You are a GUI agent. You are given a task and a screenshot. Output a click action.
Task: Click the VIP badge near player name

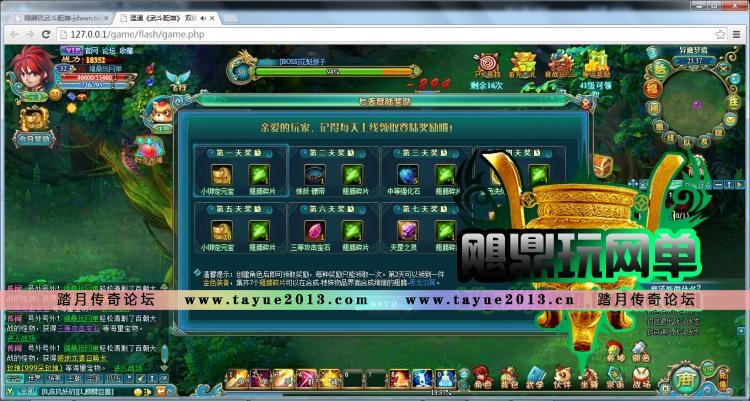click(x=72, y=50)
